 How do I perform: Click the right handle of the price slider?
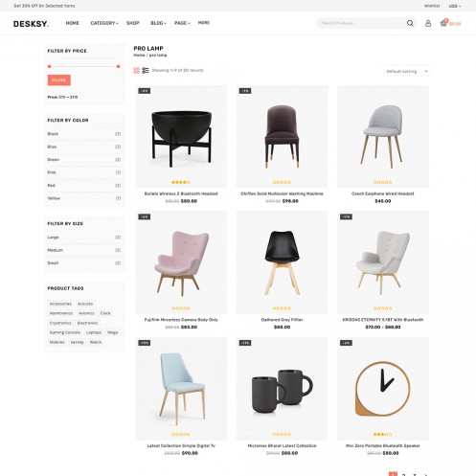click(x=118, y=66)
